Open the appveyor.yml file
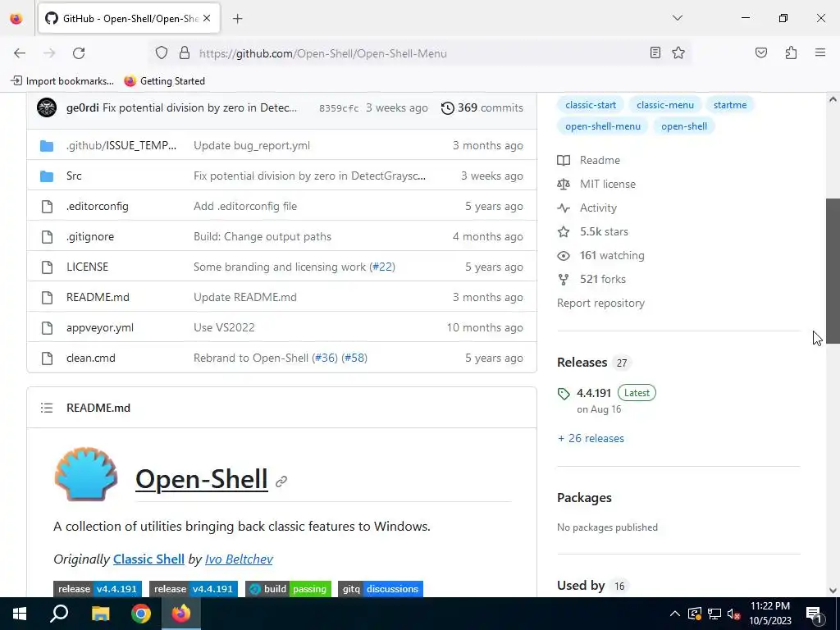Screen dimensions: 840x630 tap(99, 327)
